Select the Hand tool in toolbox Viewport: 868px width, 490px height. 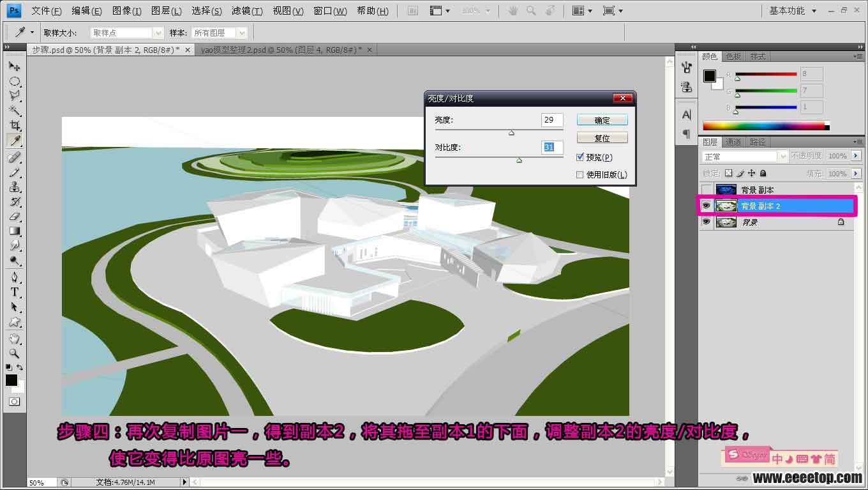(14, 339)
